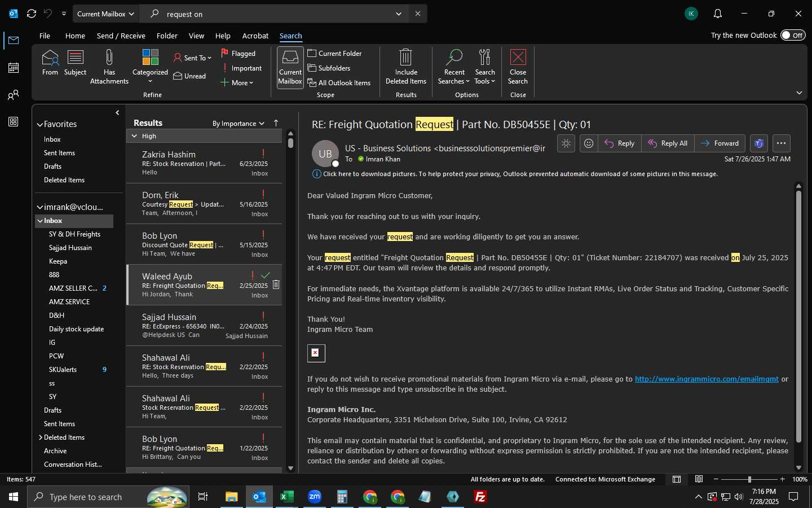Collapse the ribbon with chevron
The image size is (812, 508).
point(799,93)
